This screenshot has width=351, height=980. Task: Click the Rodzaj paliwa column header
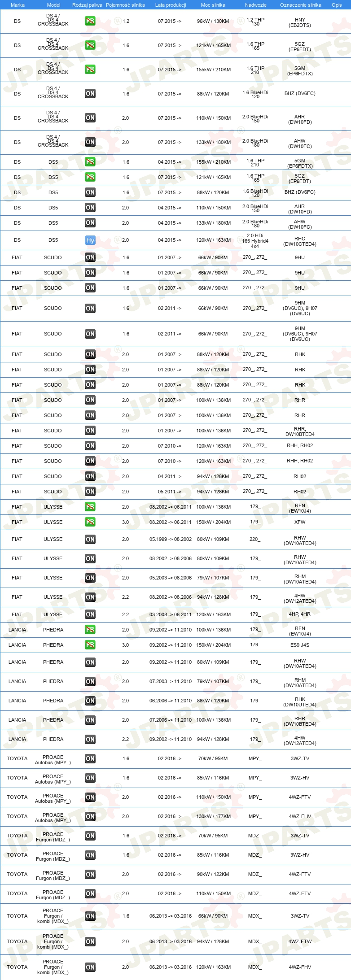pos(87,5)
